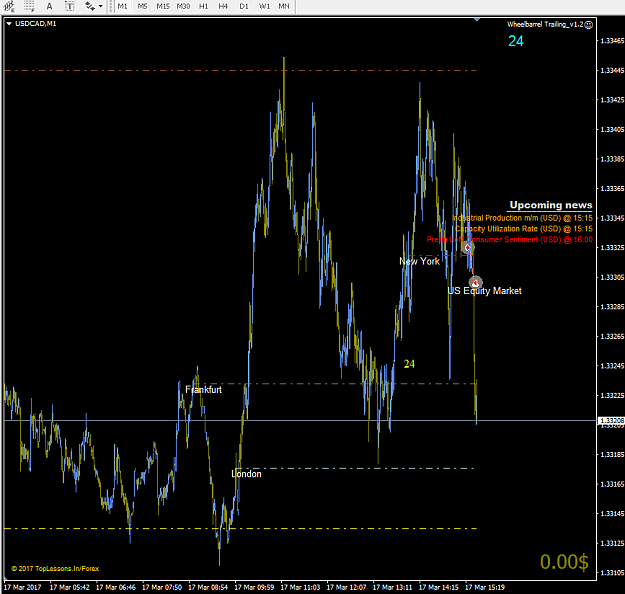This screenshot has height=594, width=625.
Task: Open the Arrows tool dropdown arrow
Action: pos(100,6)
